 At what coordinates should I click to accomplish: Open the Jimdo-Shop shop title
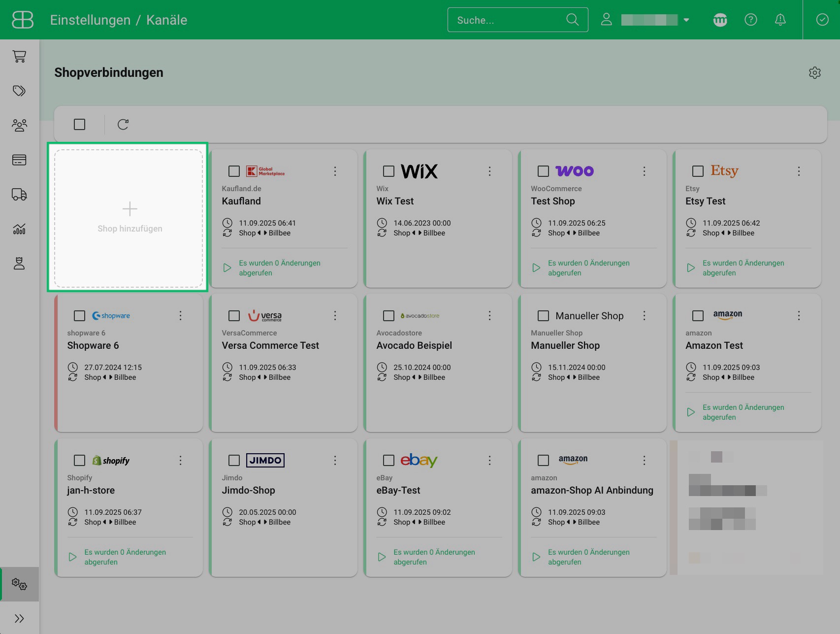pyautogui.click(x=248, y=490)
